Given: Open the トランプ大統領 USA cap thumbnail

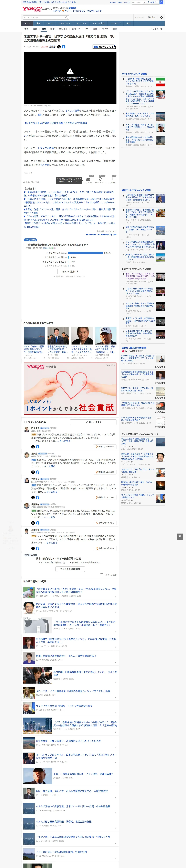Looking at the screenshot, I should [106, 335].
